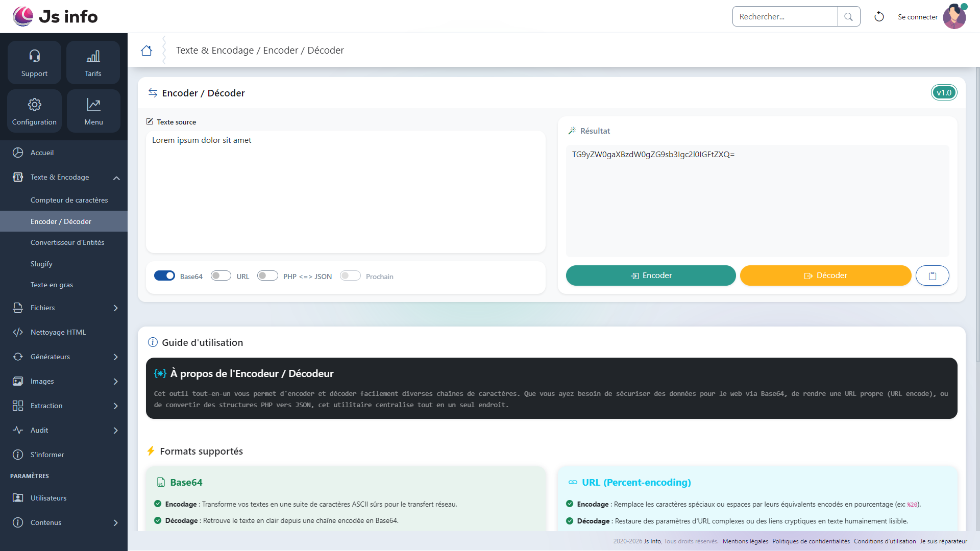Image resolution: width=980 pixels, height=551 pixels.
Task: Open the user avatar profile
Action: click(x=954, y=16)
